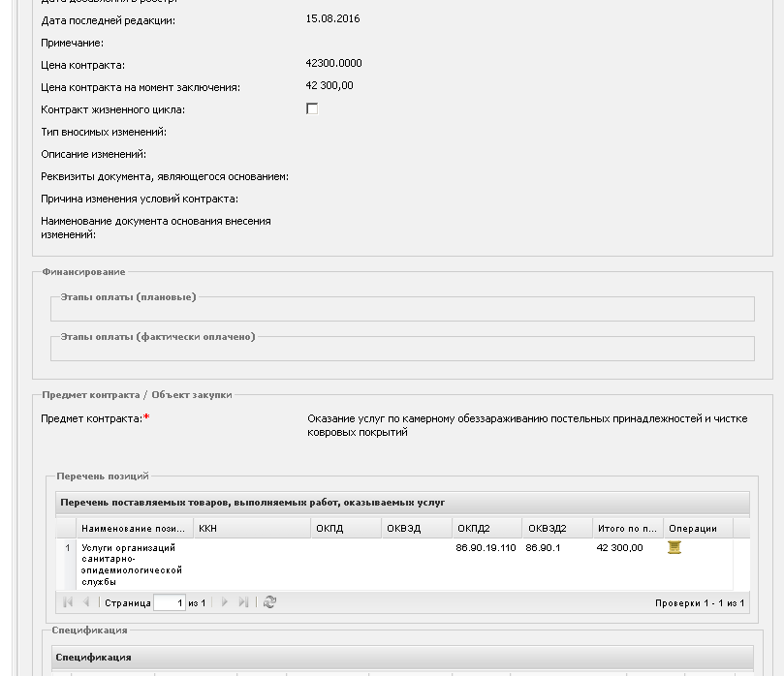Click the ОКВЭД2 value 86.90.1
This screenshot has width=784, height=676.
543,548
